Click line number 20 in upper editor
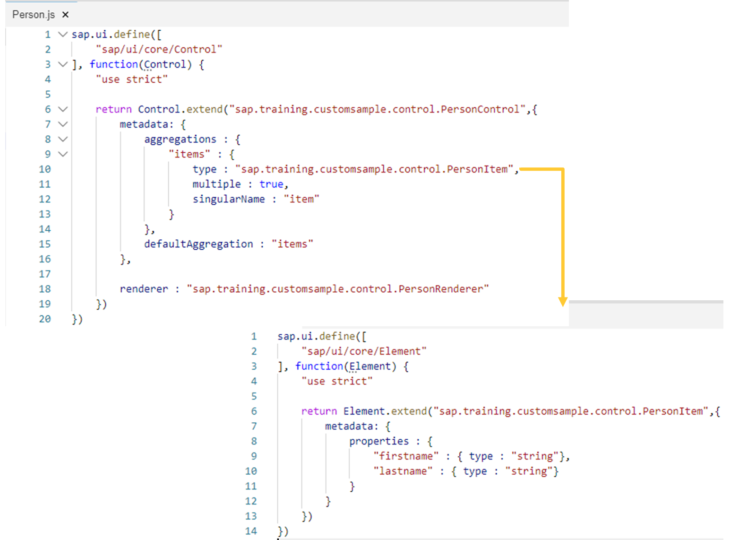This screenshot has width=756, height=540. click(x=45, y=319)
